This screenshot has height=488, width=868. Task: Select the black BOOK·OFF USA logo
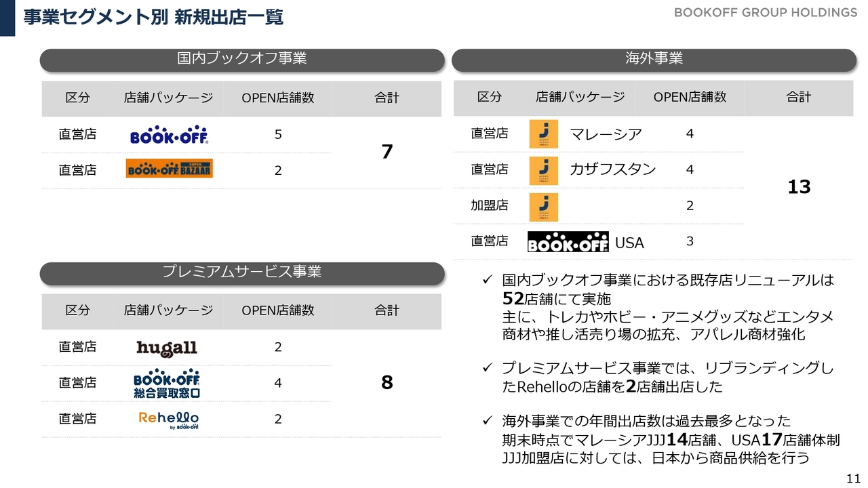tap(568, 242)
